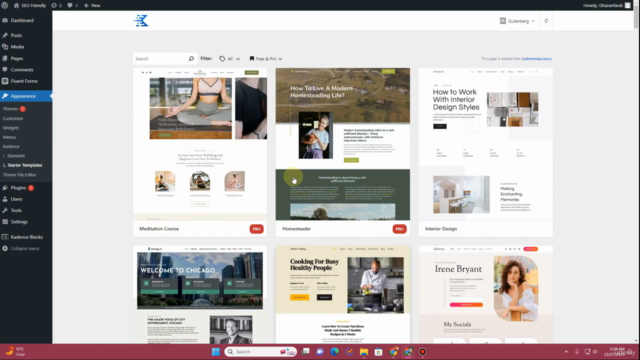The width and height of the screenshot is (640, 360).
Task: Click the taskbar Search box
Action: [x=260, y=352]
